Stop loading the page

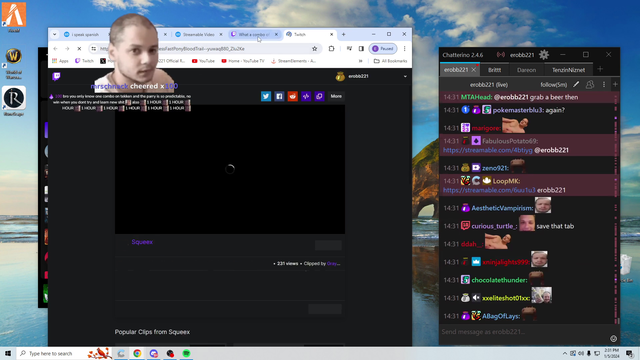[x=79, y=49]
